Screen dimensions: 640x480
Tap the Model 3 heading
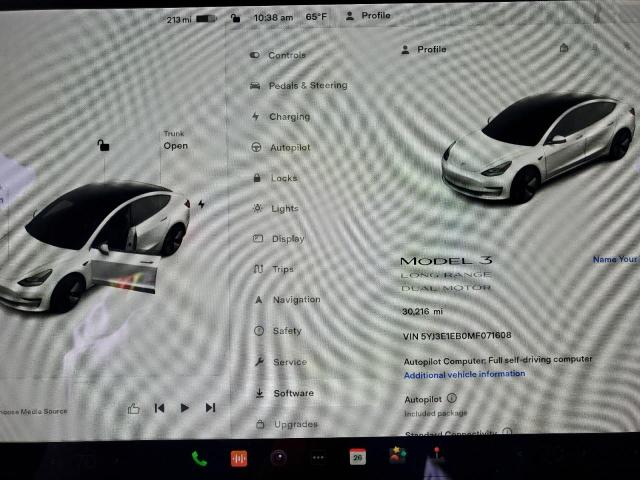click(446, 261)
